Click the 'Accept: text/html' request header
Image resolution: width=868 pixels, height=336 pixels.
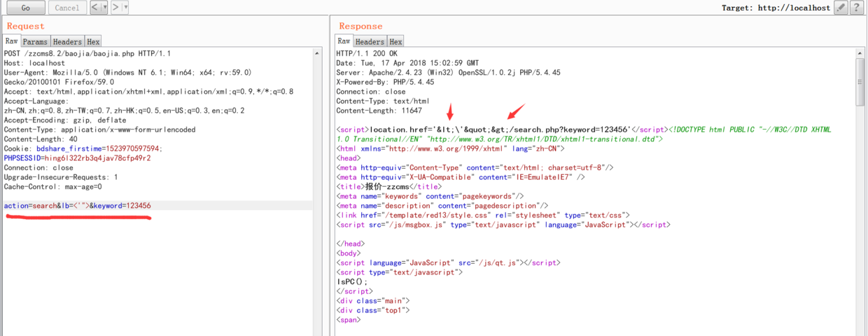click(x=148, y=92)
